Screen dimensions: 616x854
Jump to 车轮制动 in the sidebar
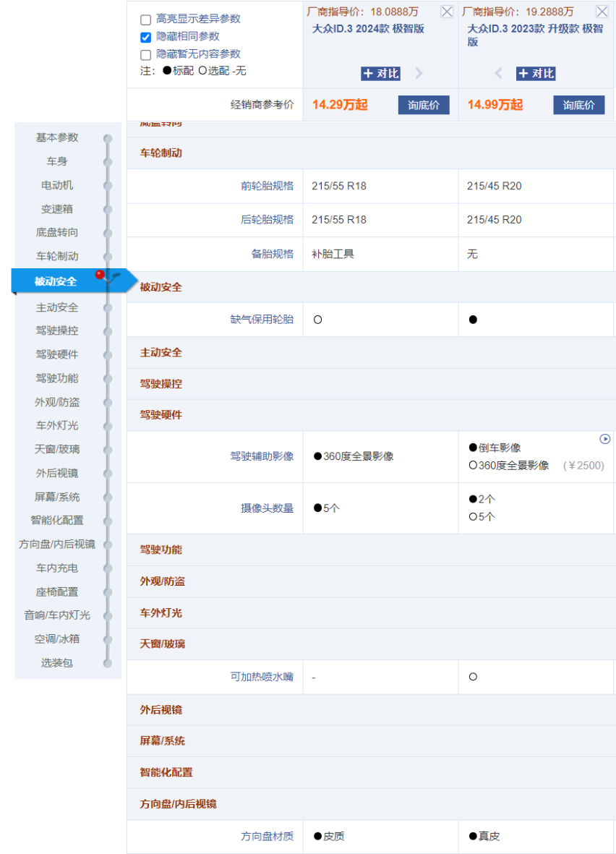point(57,257)
